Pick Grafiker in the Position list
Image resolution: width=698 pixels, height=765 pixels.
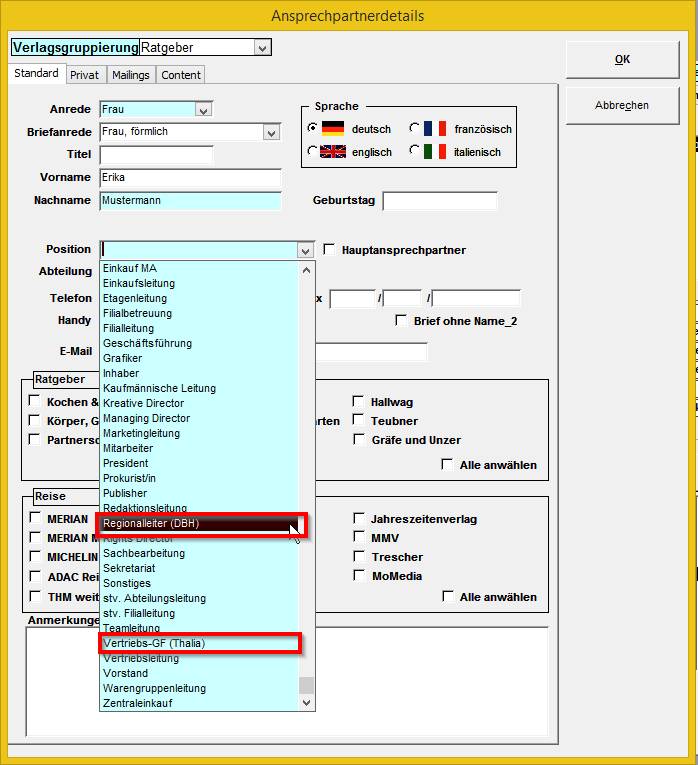[199, 359]
